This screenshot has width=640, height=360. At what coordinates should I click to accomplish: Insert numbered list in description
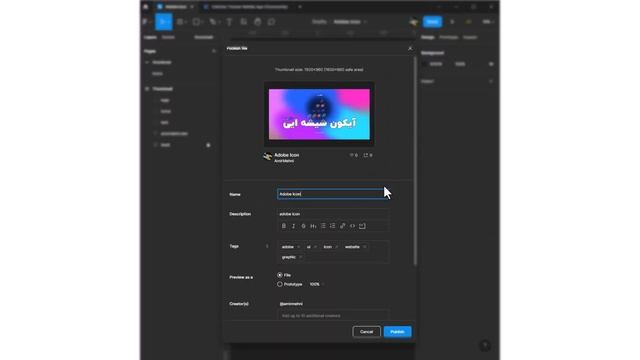click(333, 226)
